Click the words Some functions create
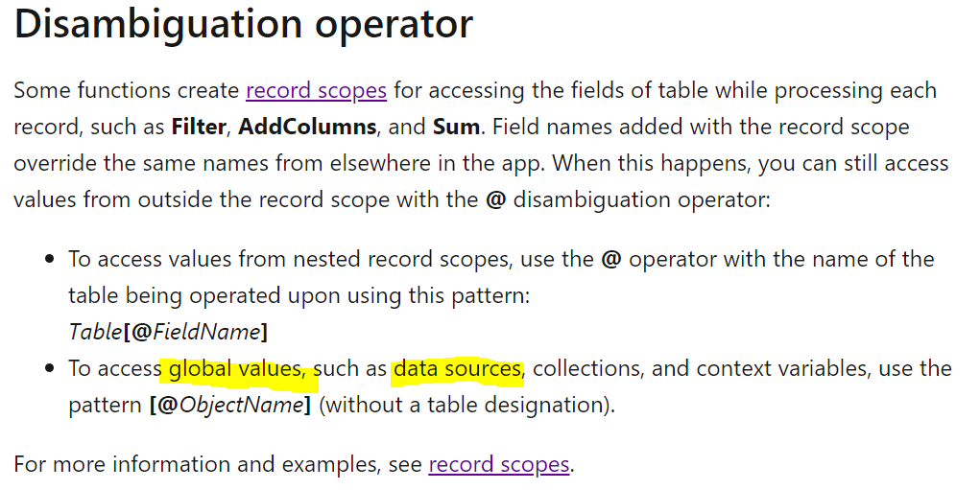Viewport: 980px width, 490px height. 127,91
